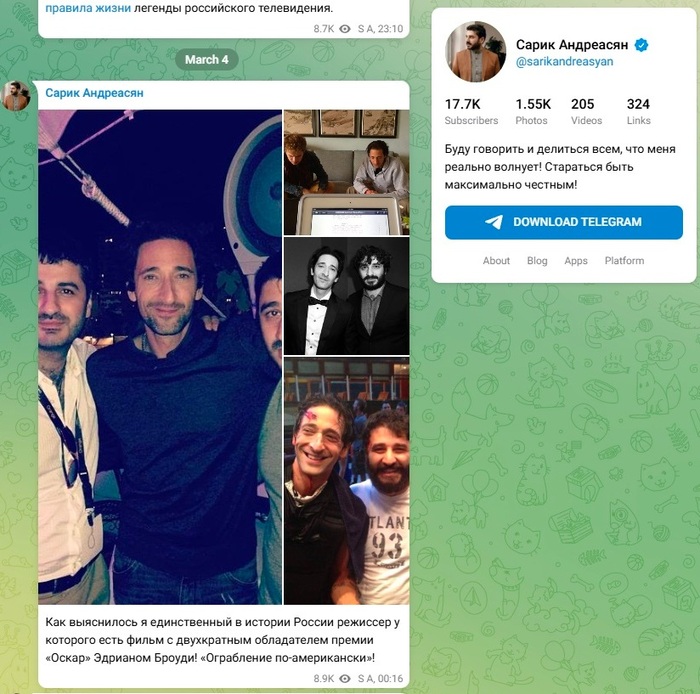This screenshot has width=700, height=694.
Task: Open the large group photo in the post
Action: coord(160,357)
